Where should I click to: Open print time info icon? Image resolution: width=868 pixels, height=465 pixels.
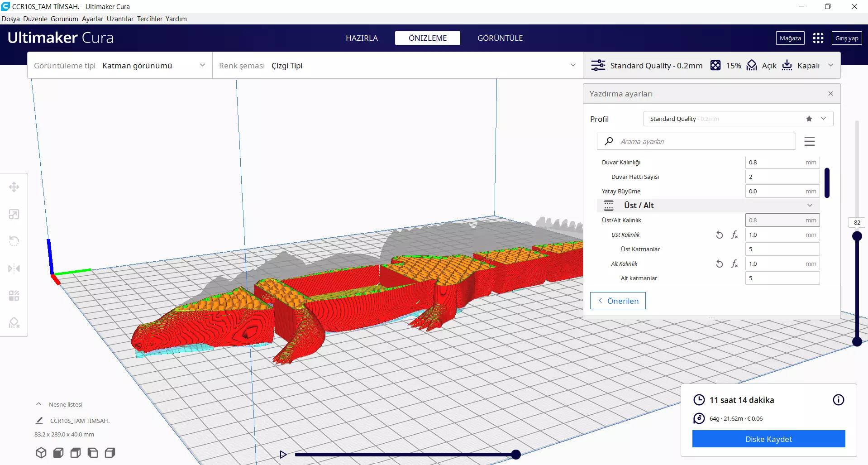coord(839,400)
